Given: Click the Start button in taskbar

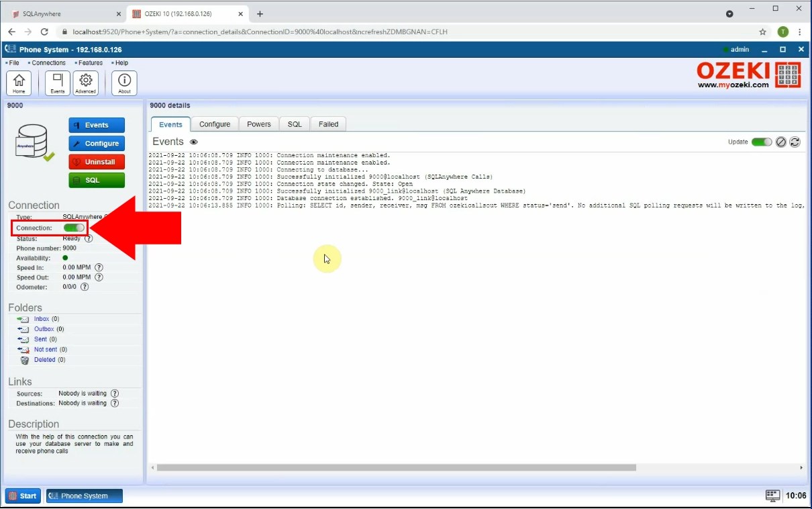Looking at the screenshot, I should (23, 496).
